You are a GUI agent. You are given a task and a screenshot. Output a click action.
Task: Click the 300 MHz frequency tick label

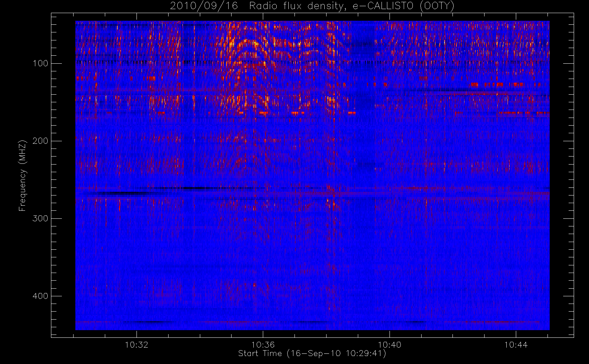40,218
